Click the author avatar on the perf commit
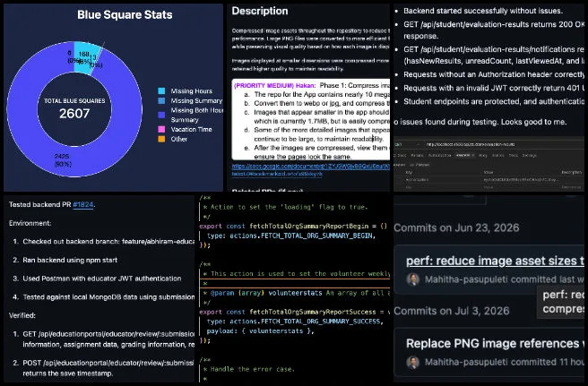 tap(413, 279)
